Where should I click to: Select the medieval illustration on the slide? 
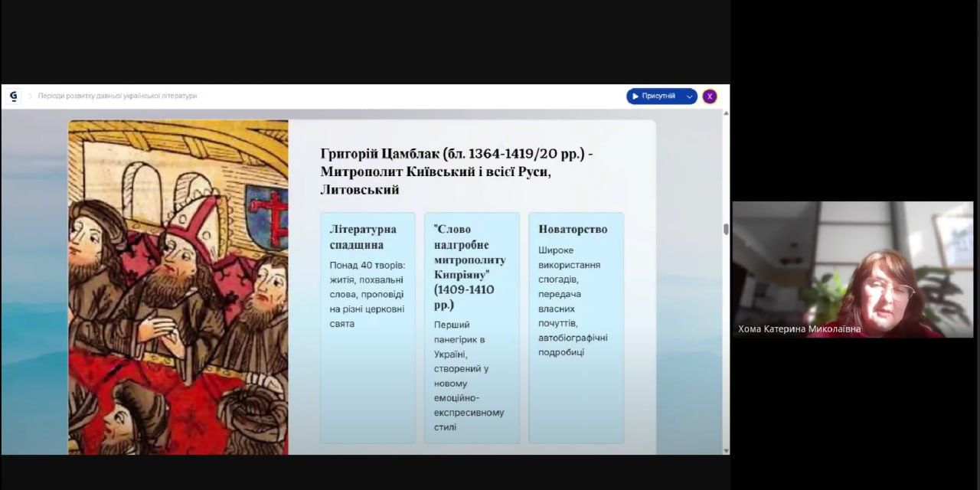pyautogui.click(x=178, y=287)
